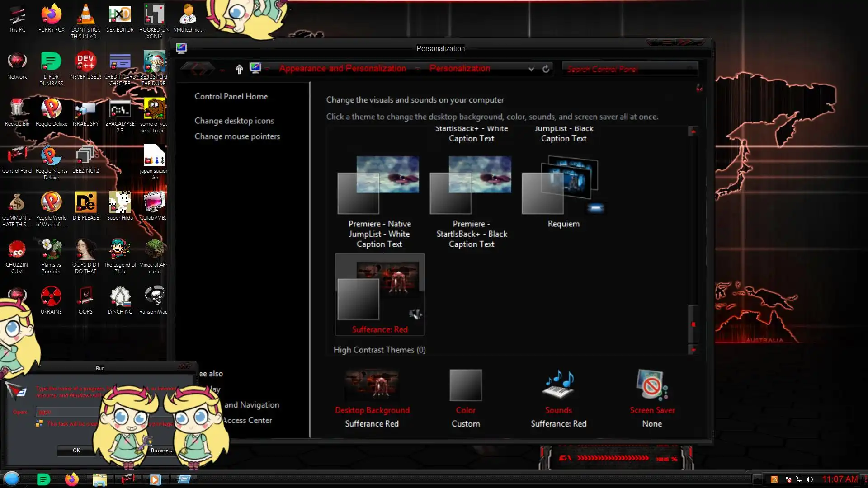Open the Color swatch setting
868x488 pixels.
[x=465, y=385]
